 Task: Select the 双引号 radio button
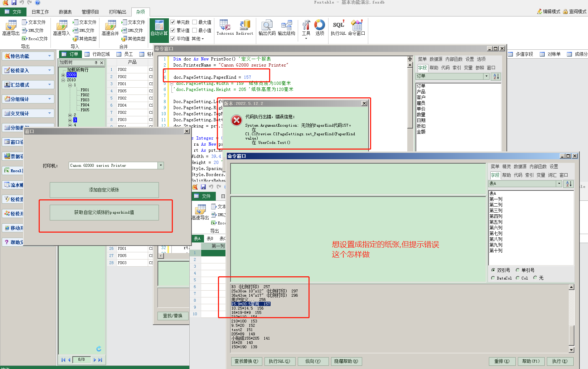(x=494, y=270)
